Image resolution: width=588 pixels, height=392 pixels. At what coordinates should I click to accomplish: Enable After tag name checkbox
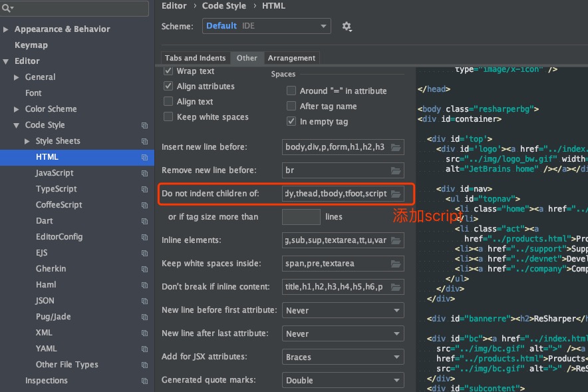point(291,106)
